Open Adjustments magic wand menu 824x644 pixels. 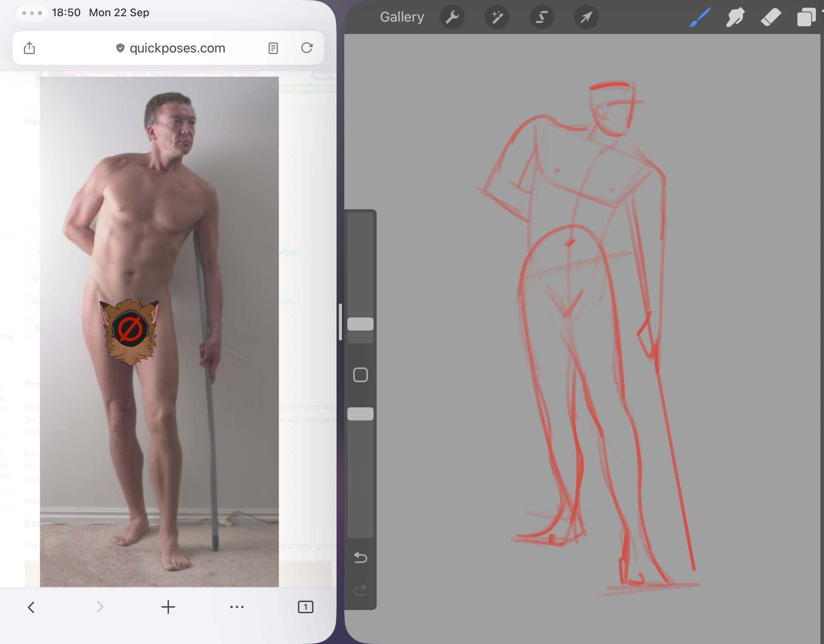coord(497,17)
